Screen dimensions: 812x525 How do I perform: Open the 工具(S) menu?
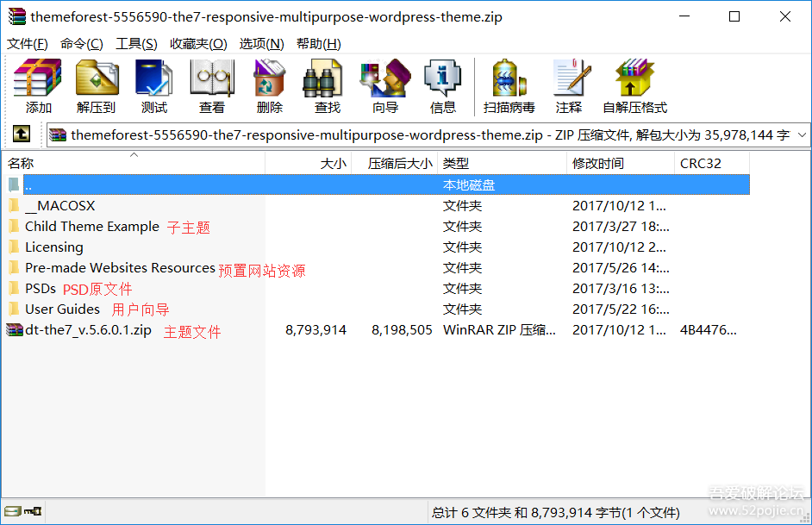click(136, 44)
